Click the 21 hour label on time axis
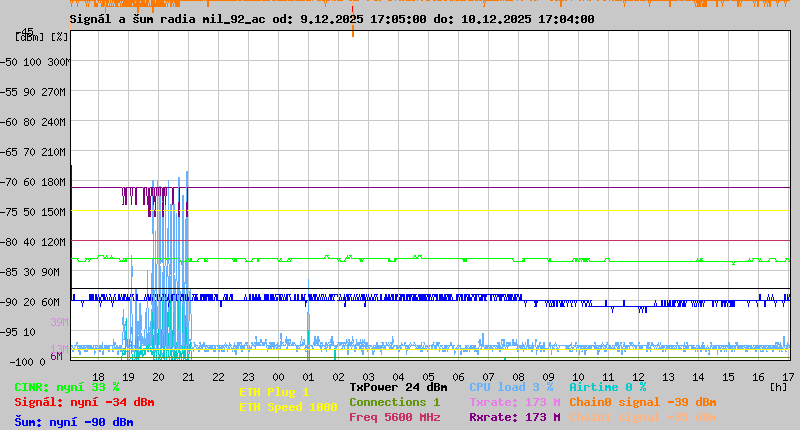800x430 pixels. pyautogui.click(x=188, y=376)
